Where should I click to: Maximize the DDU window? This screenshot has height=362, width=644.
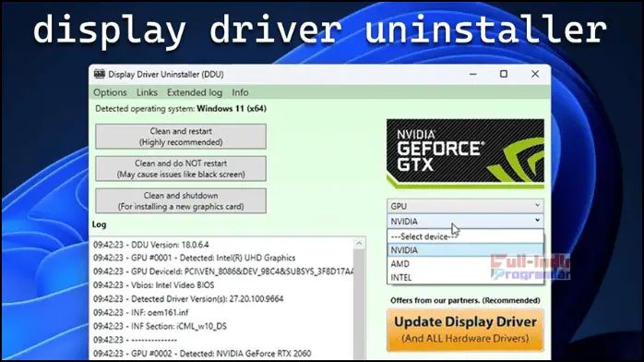(x=504, y=74)
